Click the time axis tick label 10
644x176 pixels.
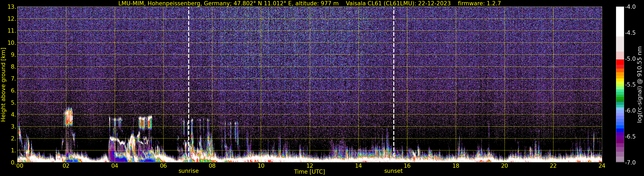(x=261, y=166)
